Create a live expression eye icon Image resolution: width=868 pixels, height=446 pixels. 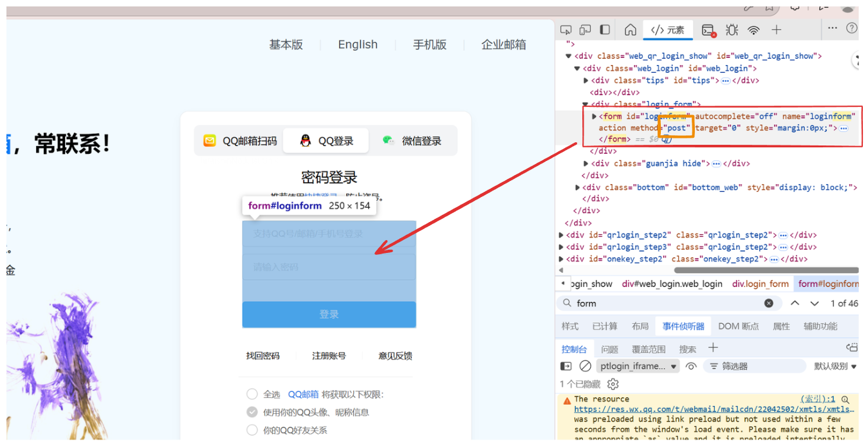point(691,366)
